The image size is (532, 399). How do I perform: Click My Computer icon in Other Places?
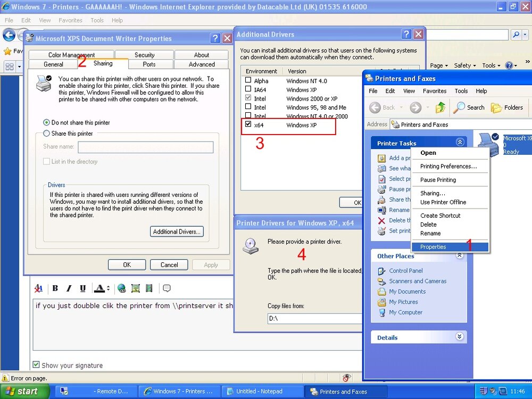[x=381, y=312]
